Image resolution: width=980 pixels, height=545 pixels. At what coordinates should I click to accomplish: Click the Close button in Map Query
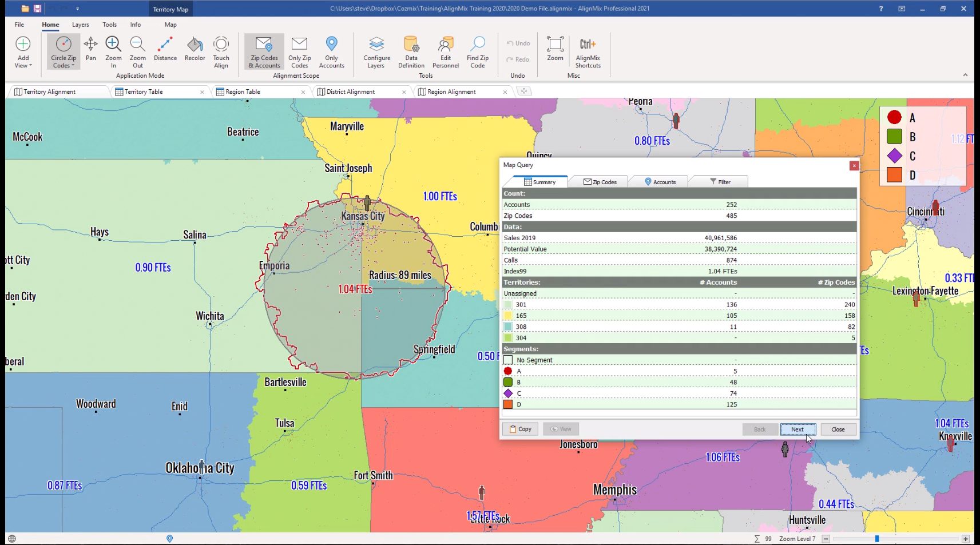838,429
